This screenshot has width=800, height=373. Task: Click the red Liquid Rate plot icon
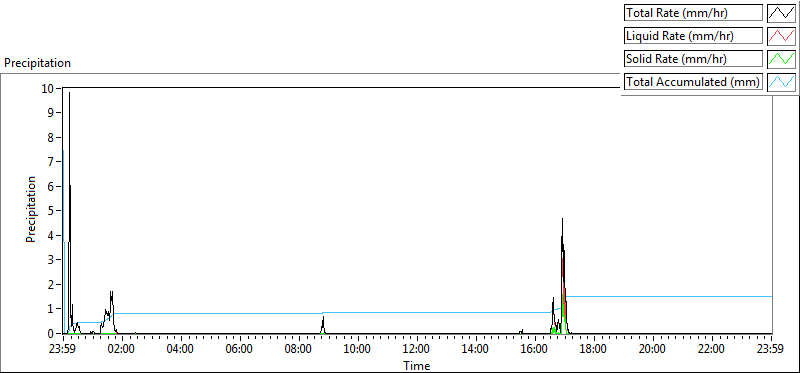pyautogui.click(x=782, y=36)
